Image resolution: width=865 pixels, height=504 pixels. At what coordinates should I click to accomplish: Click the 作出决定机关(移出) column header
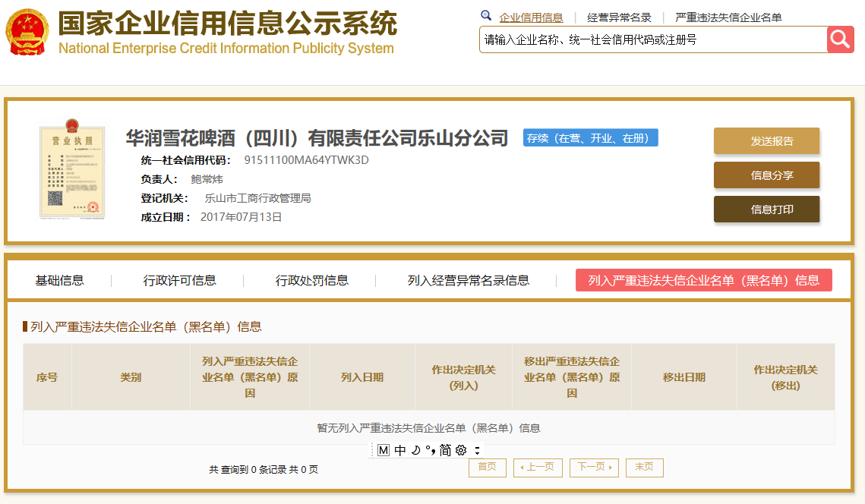785,377
